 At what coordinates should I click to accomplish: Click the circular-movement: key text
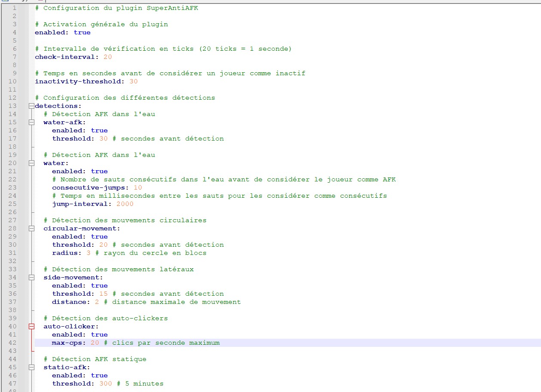[82, 228]
